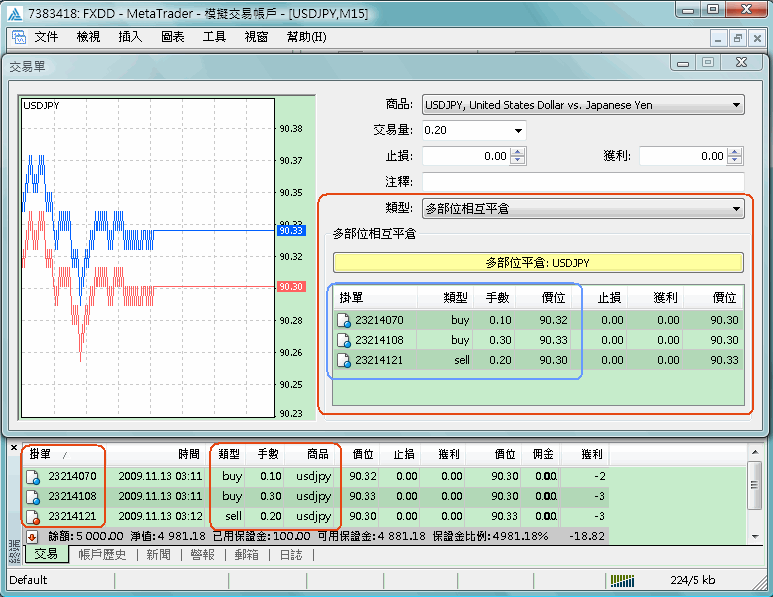
Task: Select order 23214070 icon in close-by list
Action: tap(344, 320)
